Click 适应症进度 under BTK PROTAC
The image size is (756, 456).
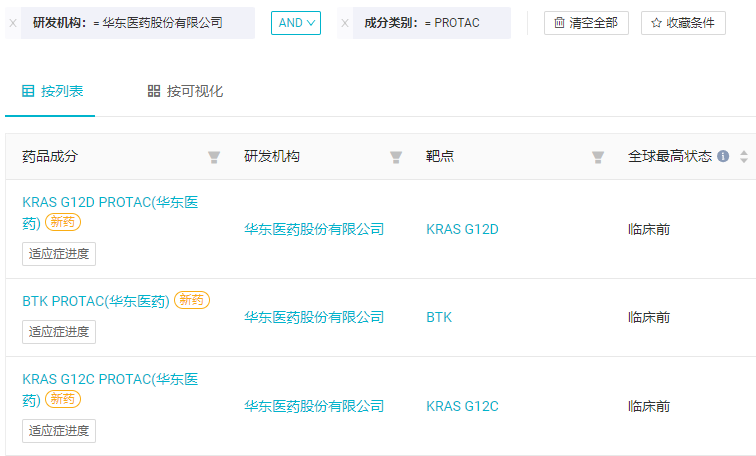59,332
